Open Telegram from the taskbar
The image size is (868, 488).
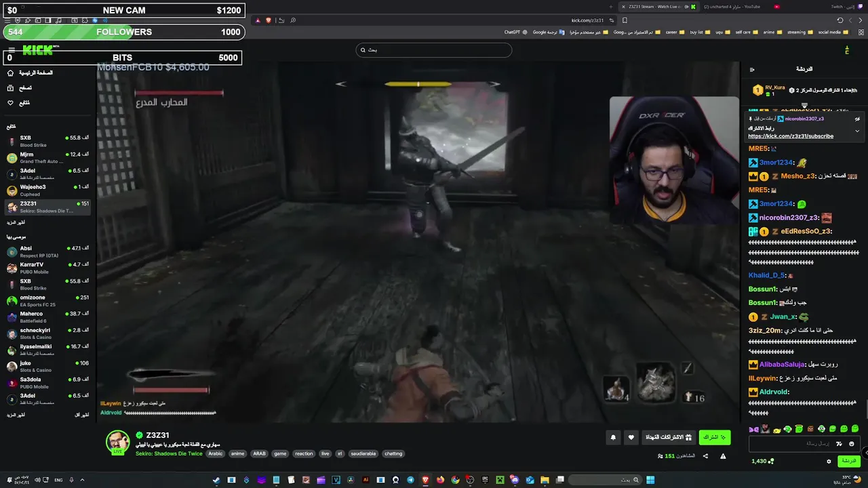tap(410, 480)
